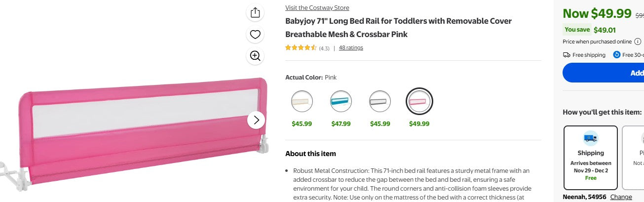The width and height of the screenshot is (644, 202).
Task: Select the Shipping fulfillment option
Action: coord(590,157)
